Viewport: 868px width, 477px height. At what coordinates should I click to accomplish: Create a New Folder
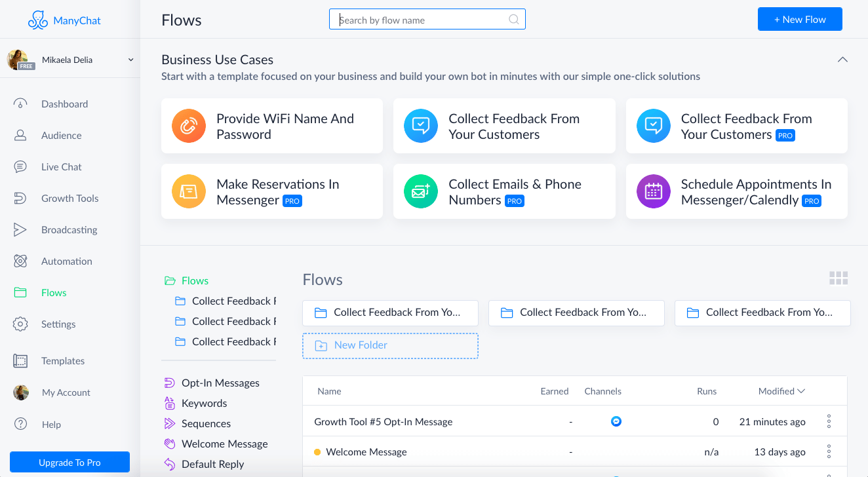[x=390, y=345]
